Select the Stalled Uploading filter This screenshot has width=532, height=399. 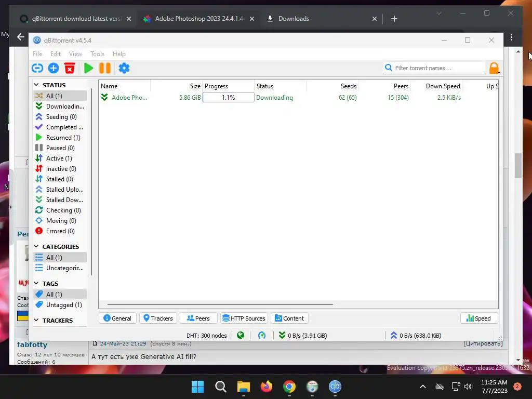(x=60, y=189)
